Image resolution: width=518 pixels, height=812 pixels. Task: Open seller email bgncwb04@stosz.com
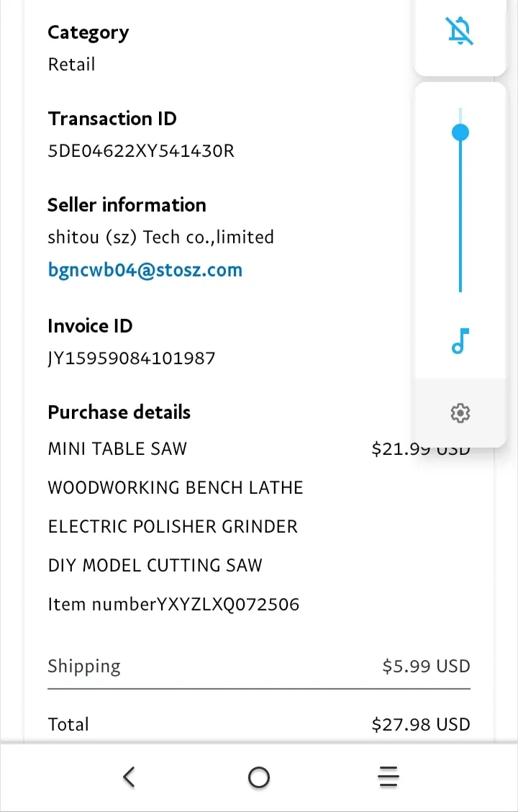tap(145, 271)
